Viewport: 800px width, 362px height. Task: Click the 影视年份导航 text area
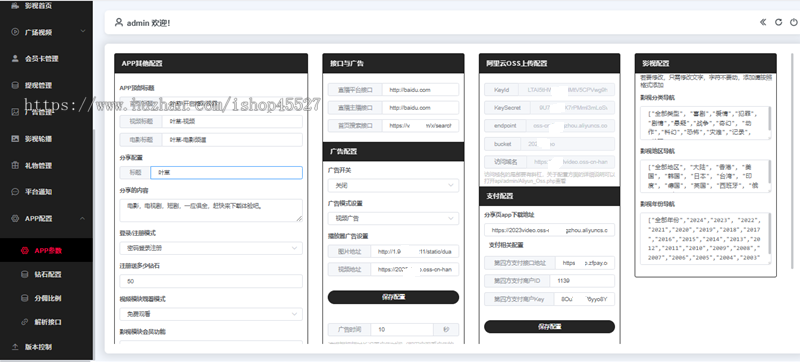[x=706, y=239]
